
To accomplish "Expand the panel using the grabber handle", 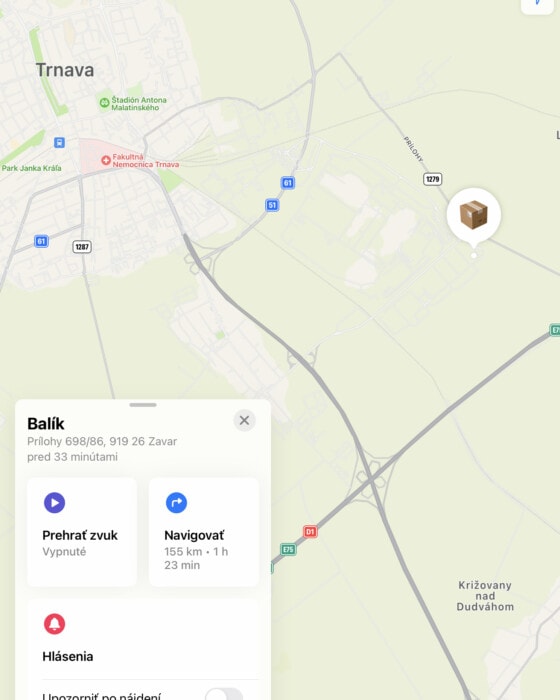I will tap(143, 405).
